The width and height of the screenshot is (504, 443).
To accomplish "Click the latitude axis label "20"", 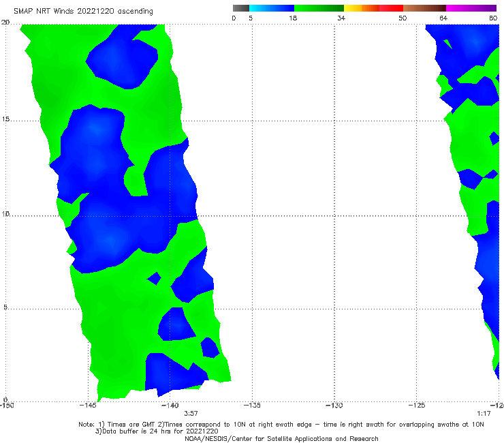I will [5, 22].
